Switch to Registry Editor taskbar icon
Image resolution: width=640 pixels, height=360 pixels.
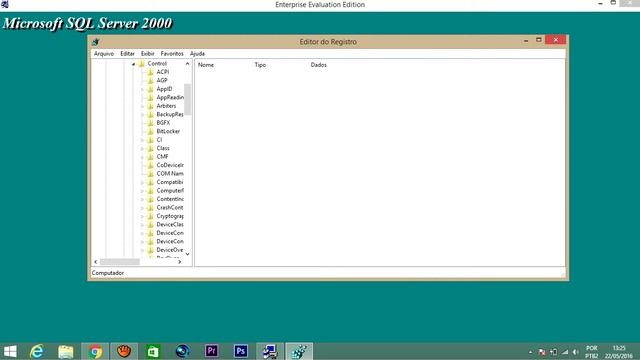(299, 351)
